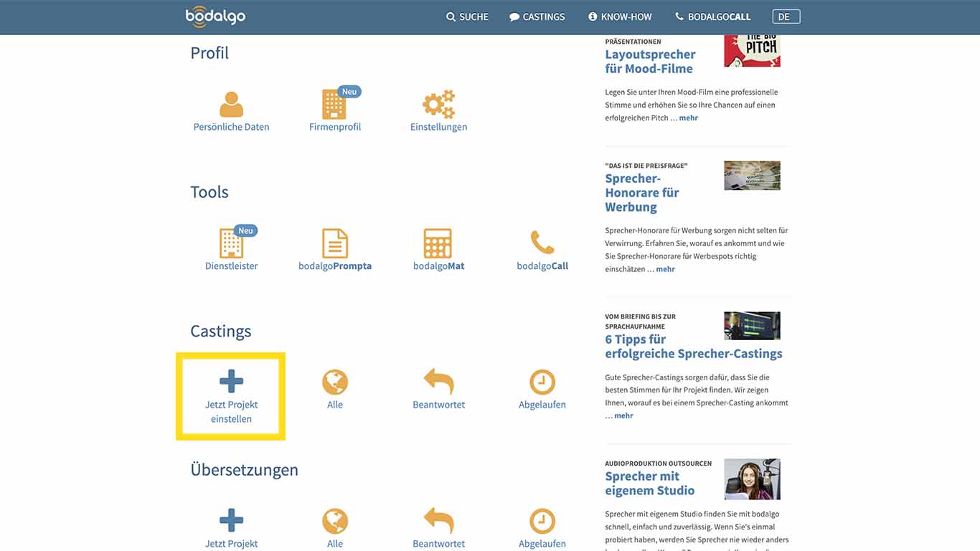Click mehr under the Sprecher-Honorare article
Viewport: 980px width, 551px height.
coord(665,269)
